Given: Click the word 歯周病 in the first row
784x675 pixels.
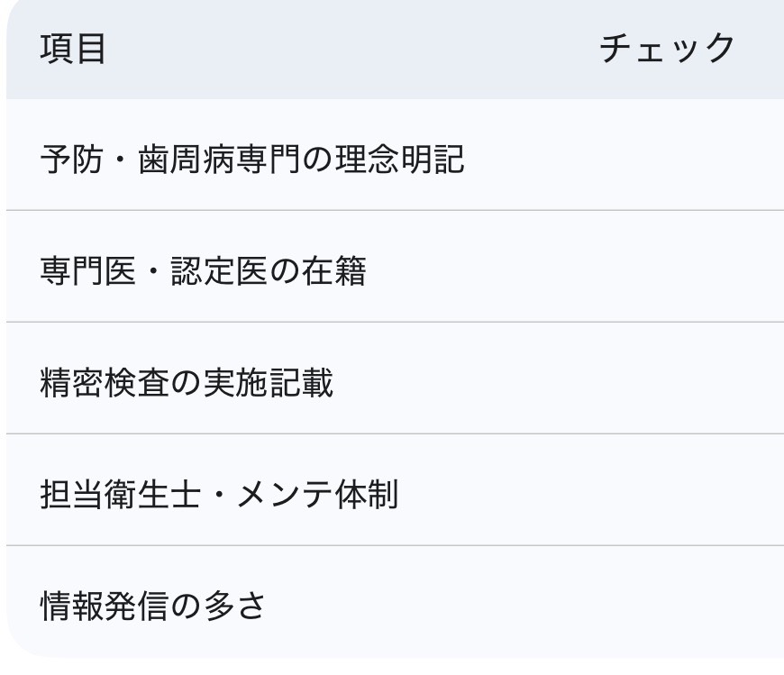Looking at the screenshot, I should (x=188, y=160).
